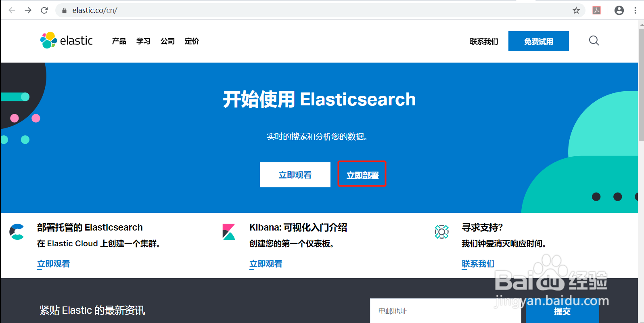Click the padlock site info icon
The height and width of the screenshot is (323, 644).
(x=64, y=10)
